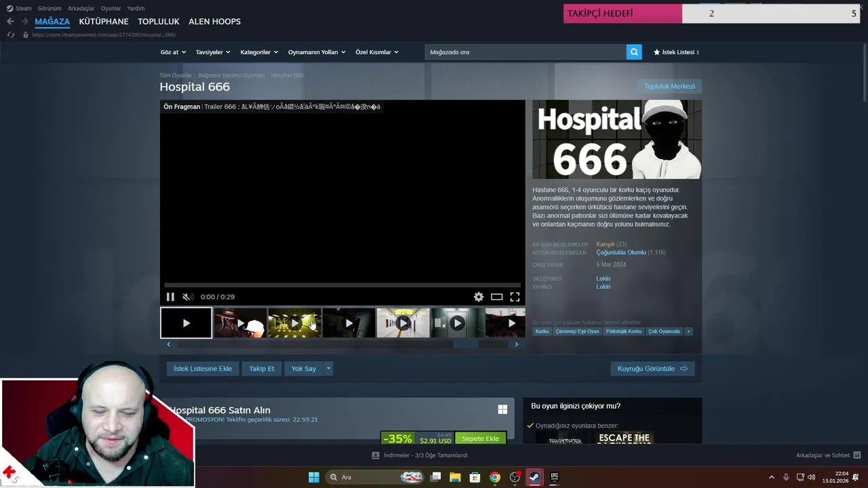Click Takip Et button
This screenshot has height=488, width=868.
262,369
